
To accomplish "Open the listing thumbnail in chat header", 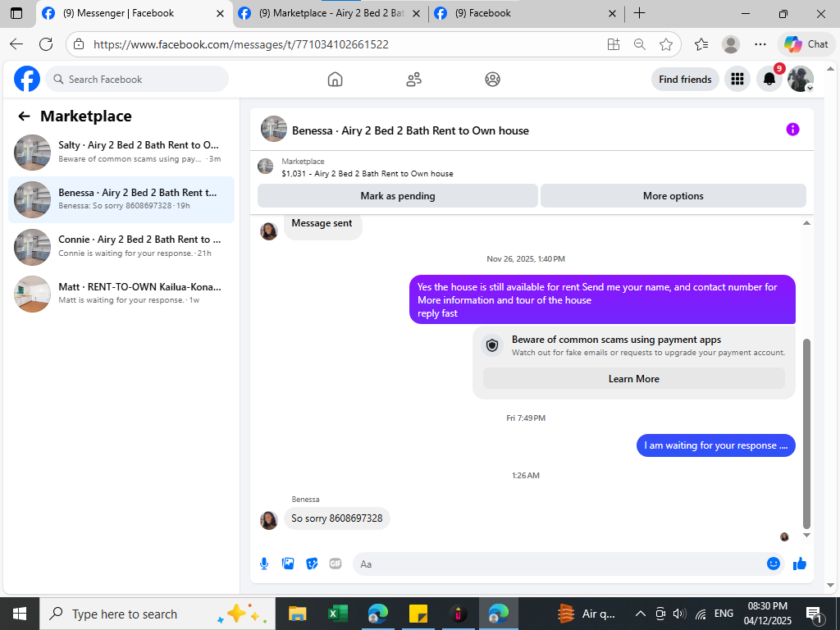I will coord(274,129).
